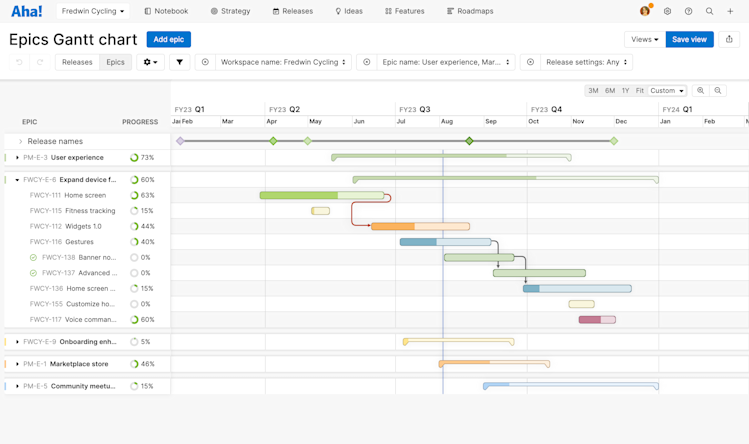Click the zoom out magnifier icon
This screenshot has height=444, width=749.
click(717, 90)
